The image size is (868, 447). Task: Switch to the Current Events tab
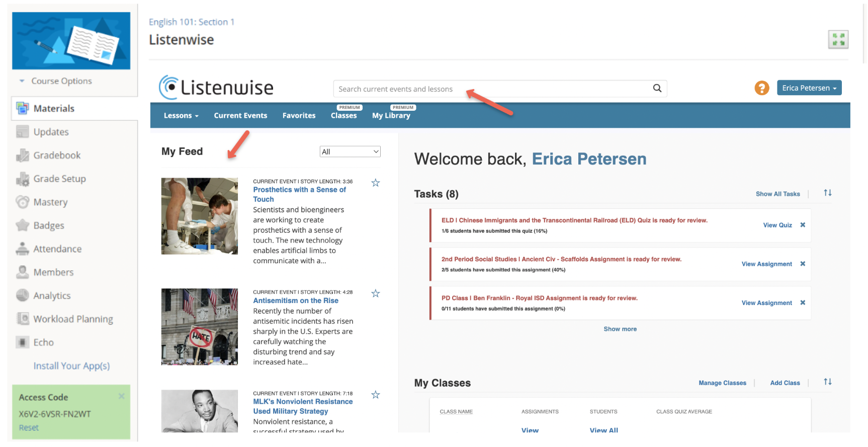(240, 116)
